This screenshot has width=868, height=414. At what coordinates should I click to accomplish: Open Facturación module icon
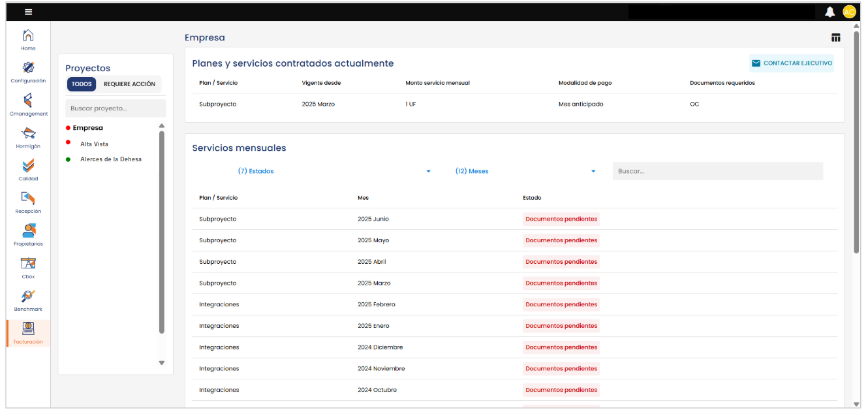click(x=28, y=328)
